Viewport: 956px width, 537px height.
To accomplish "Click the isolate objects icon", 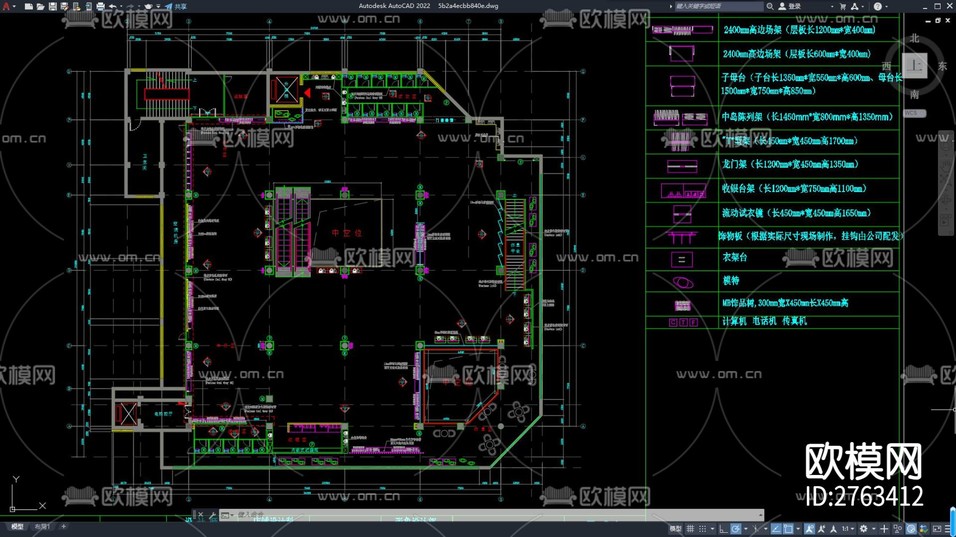I will (897, 529).
